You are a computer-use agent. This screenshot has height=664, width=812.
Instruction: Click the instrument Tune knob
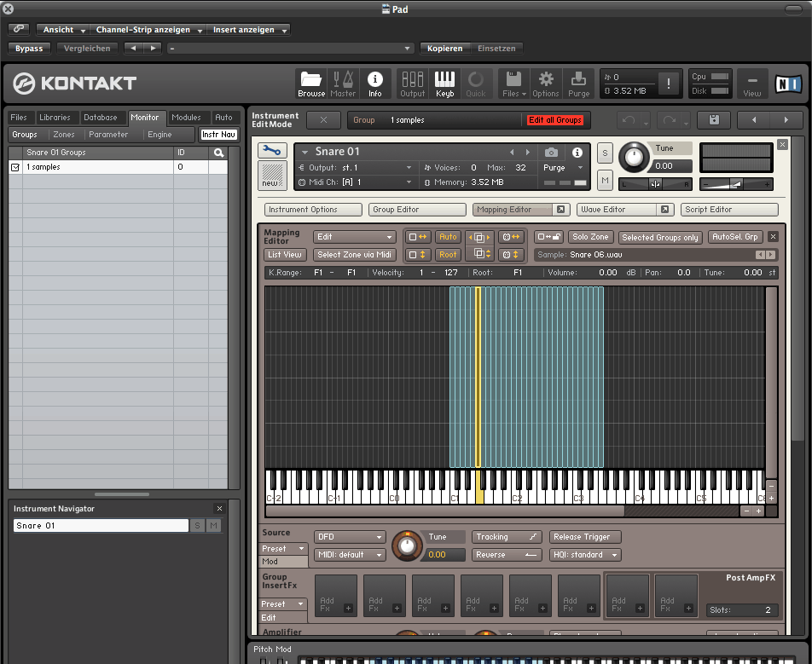(633, 157)
